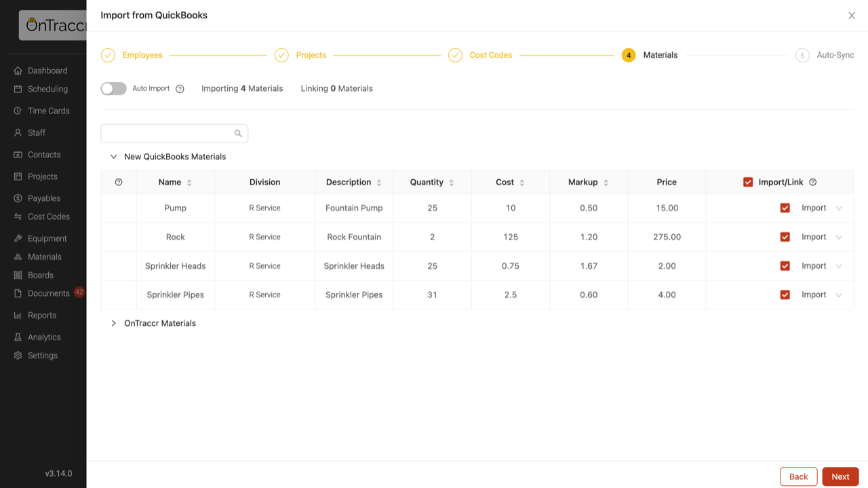The height and width of the screenshot is (488, 868).
Task: Go to the Employees step
Action: pos(132,55)
